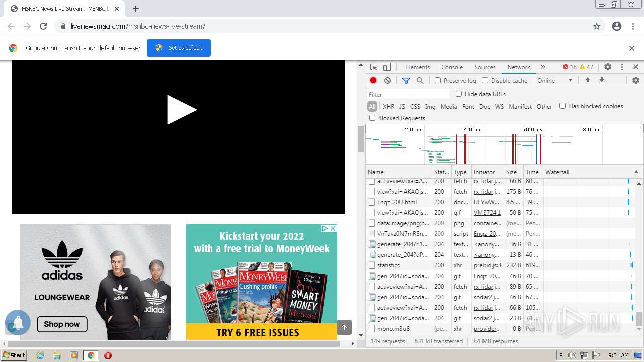Sort by Waterfall column arrow
The height and width of the screenshot is (362, 644).
pos(636,172)
